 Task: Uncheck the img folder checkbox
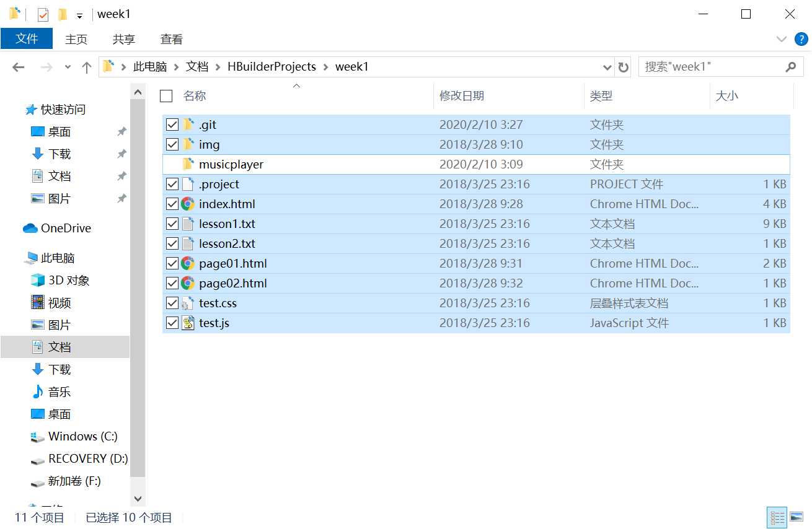[172, 145]
